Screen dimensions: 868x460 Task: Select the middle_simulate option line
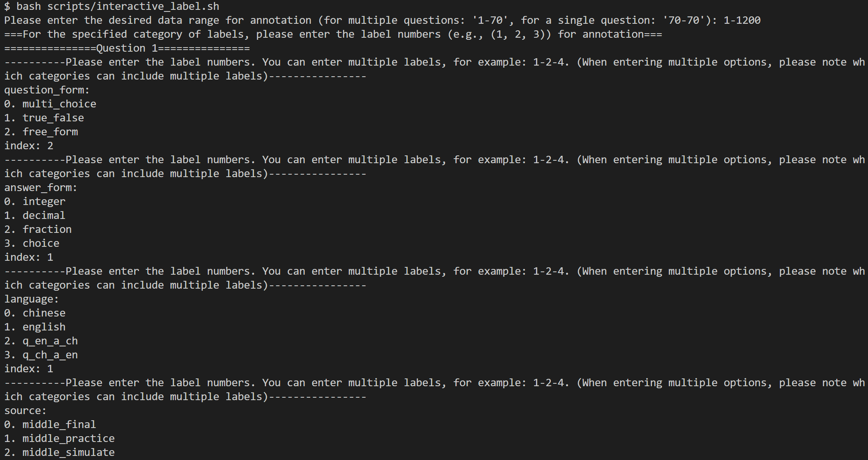tap(59, 453)
